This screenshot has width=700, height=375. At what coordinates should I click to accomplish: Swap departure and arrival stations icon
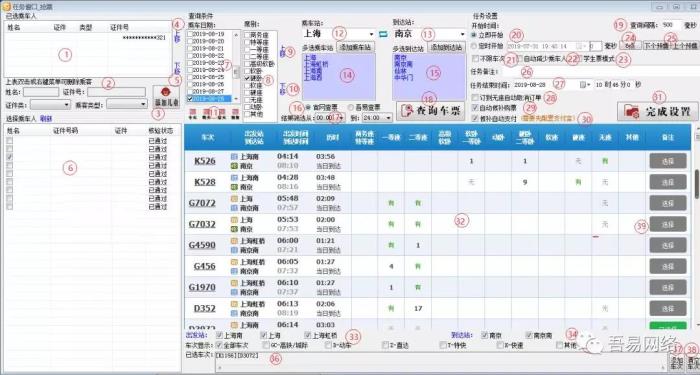(383, 34)
